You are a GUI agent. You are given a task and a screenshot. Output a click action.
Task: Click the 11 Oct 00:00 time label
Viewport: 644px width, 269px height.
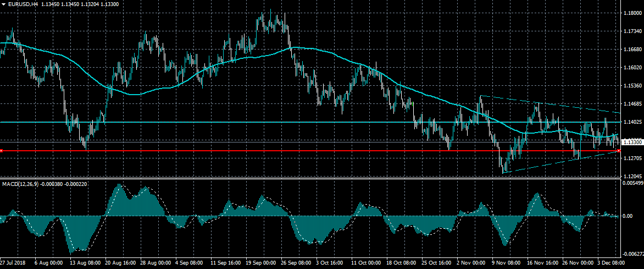pos(367,262)
